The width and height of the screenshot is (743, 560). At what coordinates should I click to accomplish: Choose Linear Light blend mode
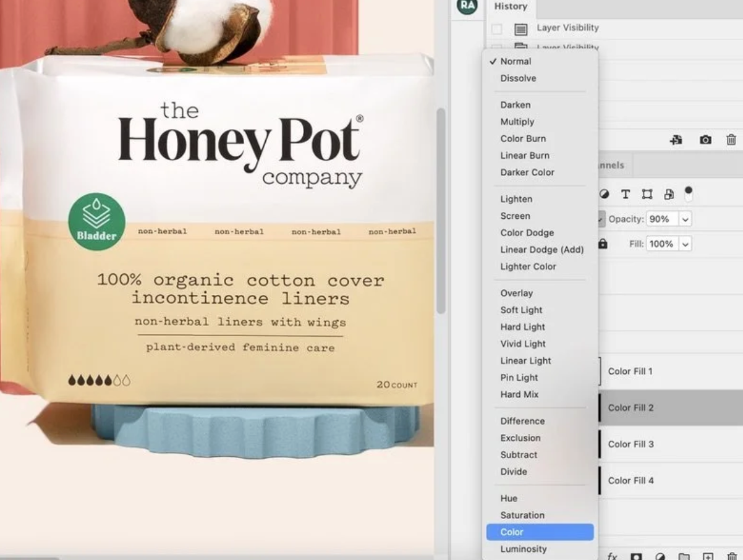(x=540, y=361)
